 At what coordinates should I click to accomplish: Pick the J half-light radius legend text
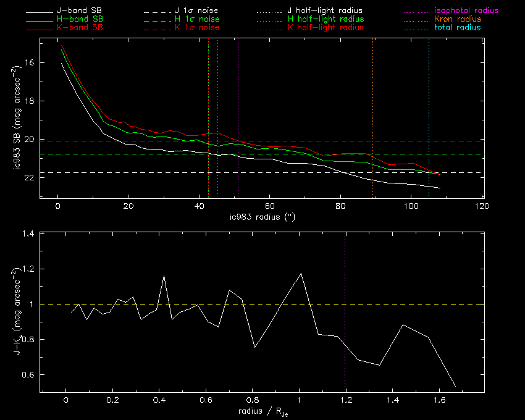[325, 11]
